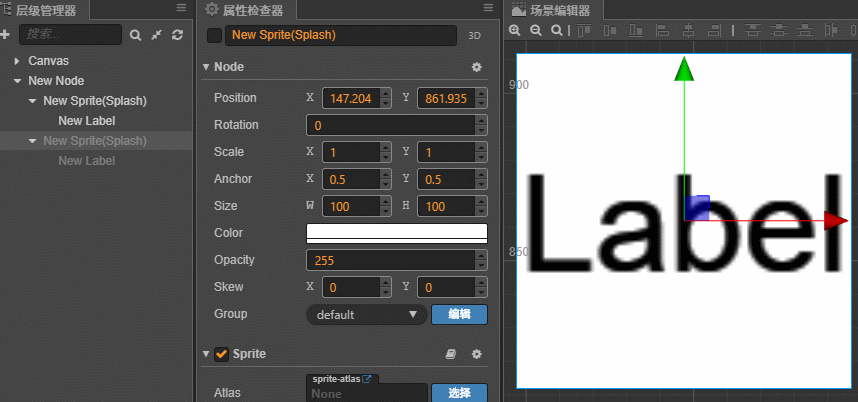Select the Canvas node row
Viewport: 858px width, 402px height.
[x=96, y=61]
